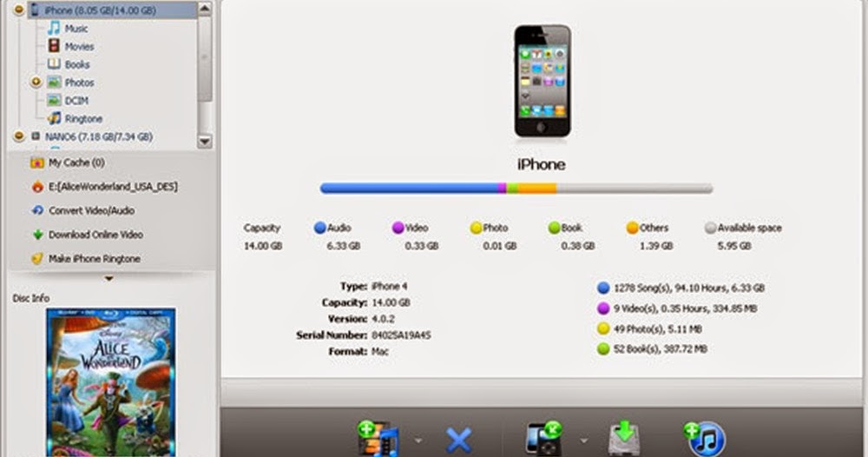The height and width of the screenshot is (457, 868).
Task: Open the Ringtone folder
Action: (x=83, y=118)
